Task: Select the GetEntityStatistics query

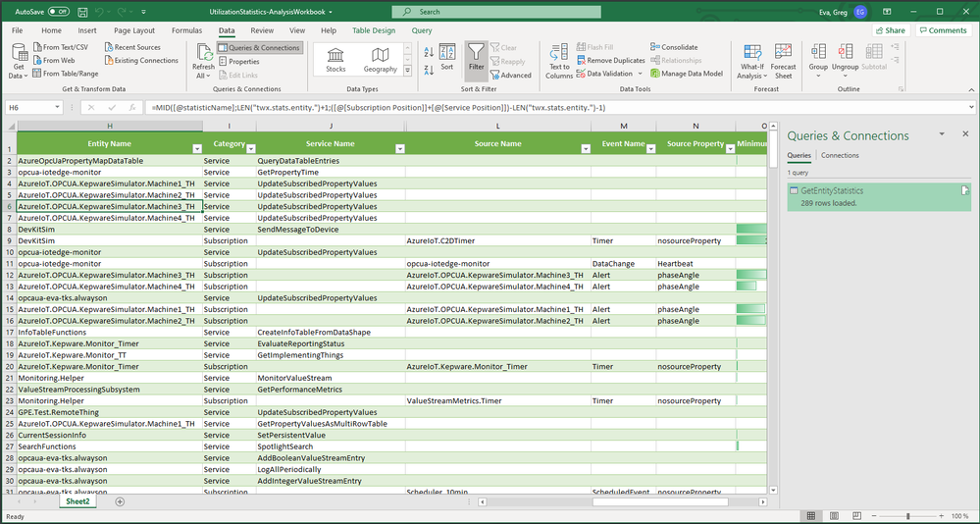Action: coord(879,196)
